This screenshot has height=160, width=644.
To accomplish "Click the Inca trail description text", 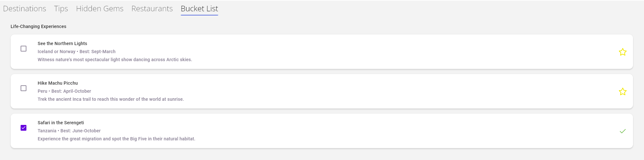I will point(110,99).
